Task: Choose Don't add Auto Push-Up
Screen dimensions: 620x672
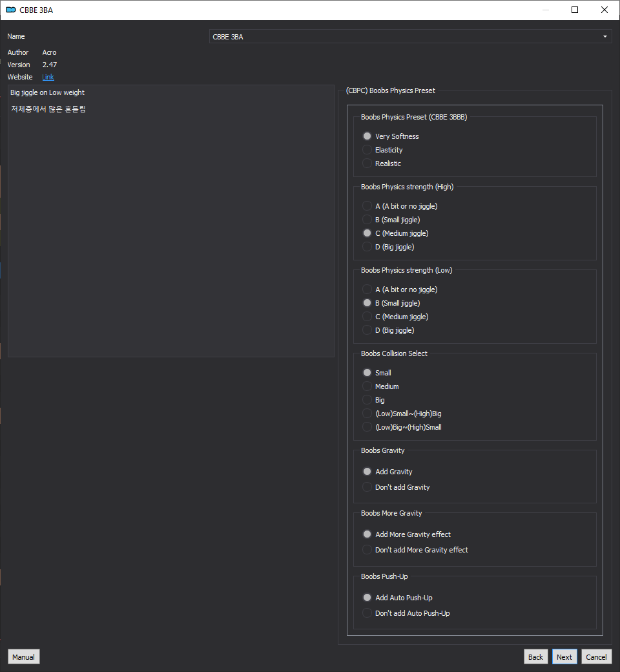Action: coord(406,613)
